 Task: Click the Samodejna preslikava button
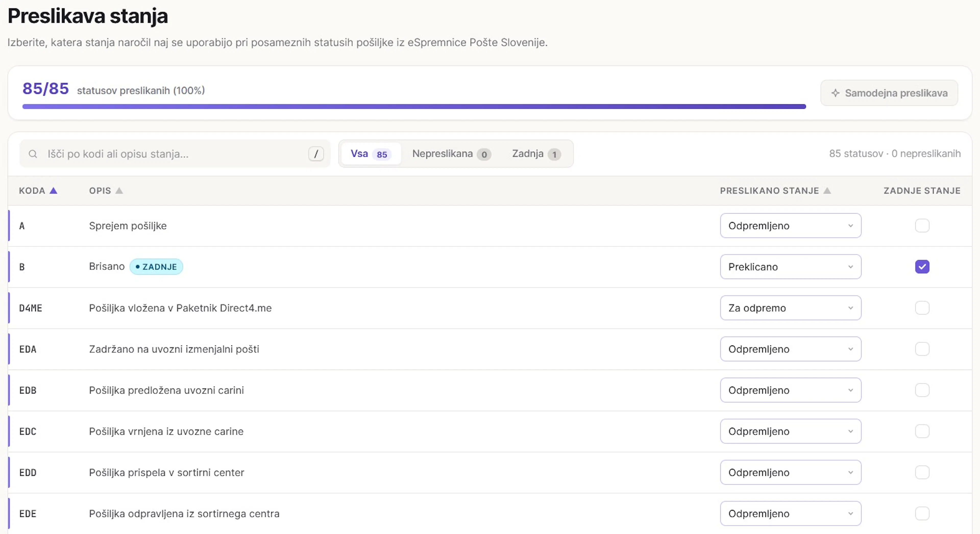click(889, 93)
